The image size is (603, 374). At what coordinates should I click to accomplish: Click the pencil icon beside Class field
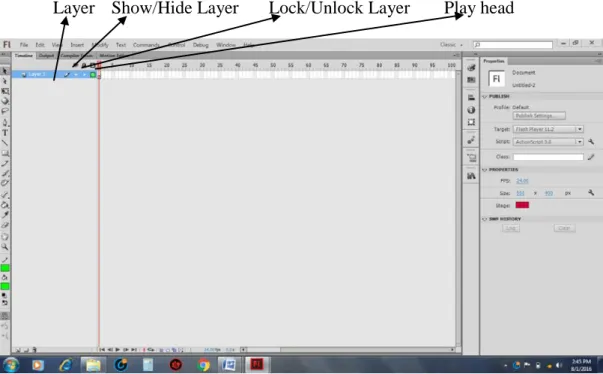coord(591,157)
